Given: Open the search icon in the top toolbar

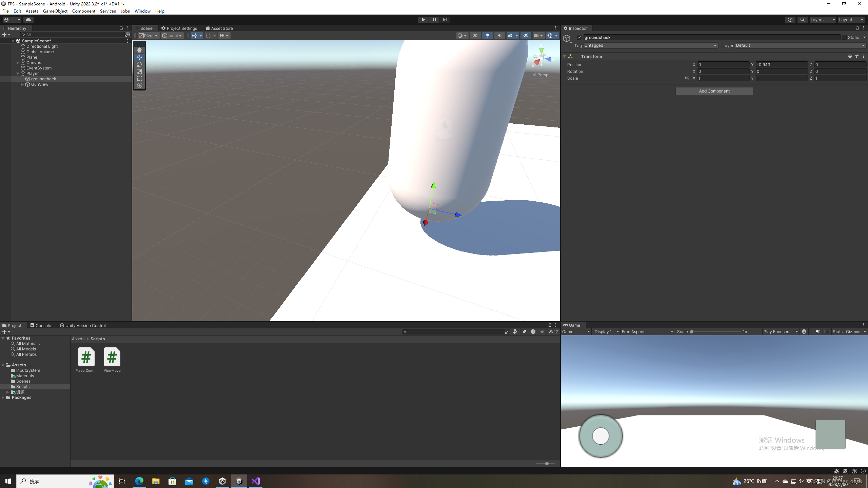Looking at the screenshot, I should click(803, 20).
